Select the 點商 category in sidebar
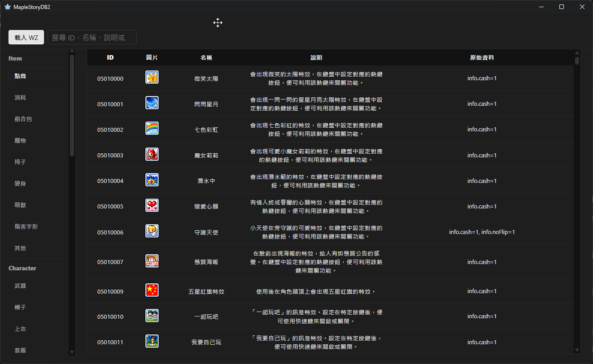 35,76
